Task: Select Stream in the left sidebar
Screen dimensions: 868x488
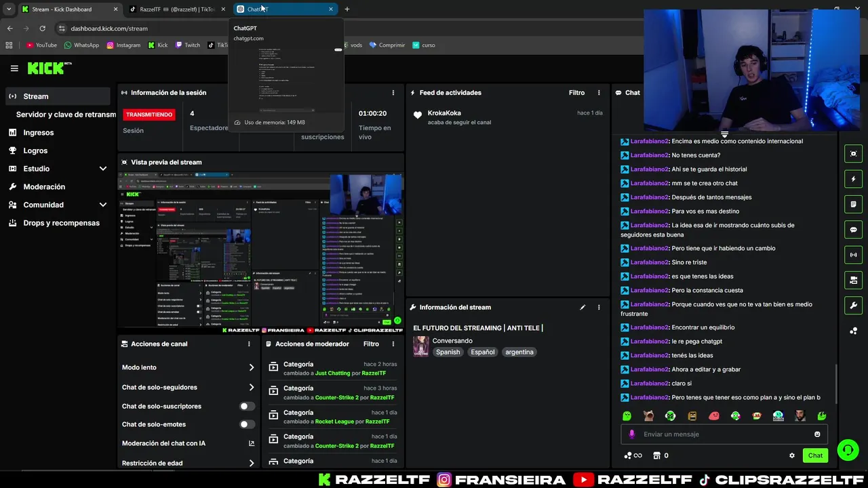Action: (58, 96)
